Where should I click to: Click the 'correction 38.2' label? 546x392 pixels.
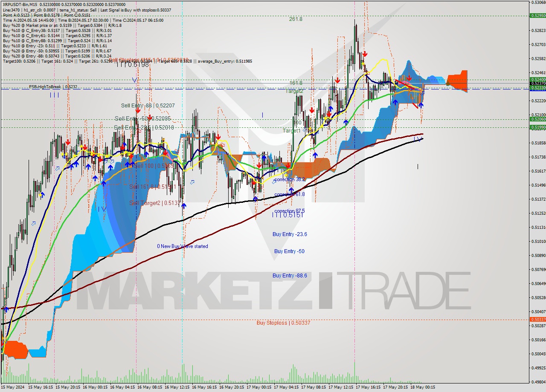click(x=290, y=180)
